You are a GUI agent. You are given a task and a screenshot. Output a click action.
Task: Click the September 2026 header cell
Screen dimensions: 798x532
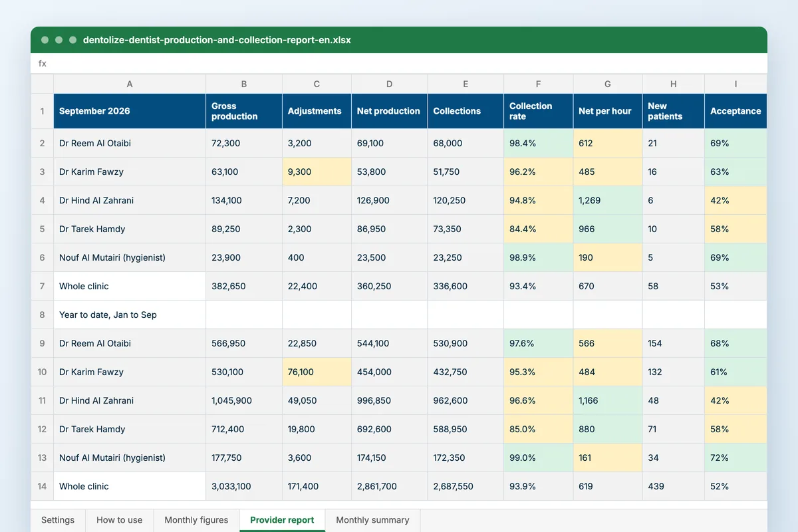(x=130, y=111)
